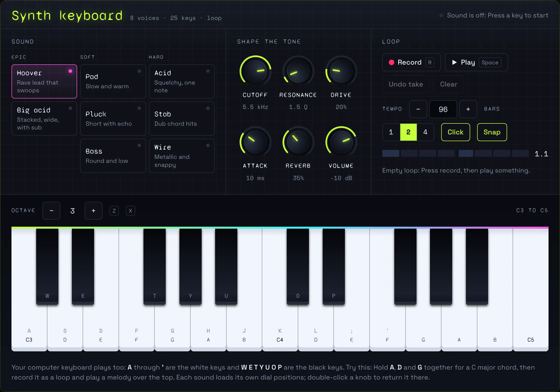Play the black key labeled O
The width and height of the screenshot is (560, 392).
pyautogui.click(x=298, y=267)
